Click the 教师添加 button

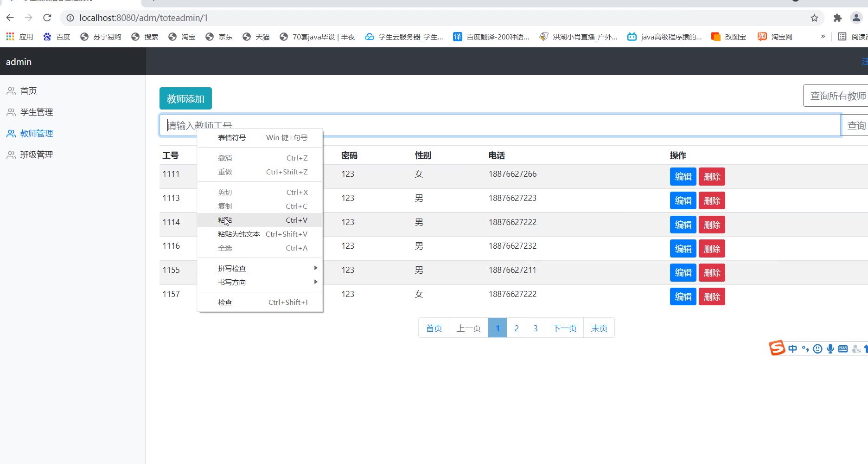pos(185,98)
